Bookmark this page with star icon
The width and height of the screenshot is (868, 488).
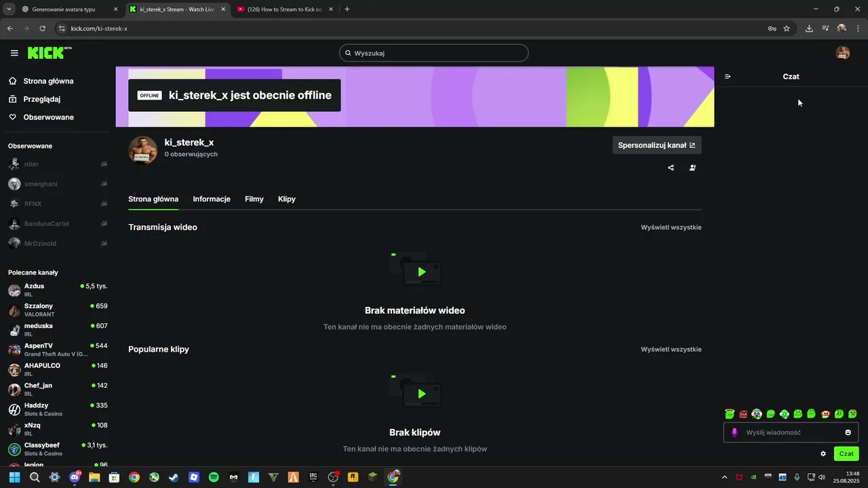[787, 28]
